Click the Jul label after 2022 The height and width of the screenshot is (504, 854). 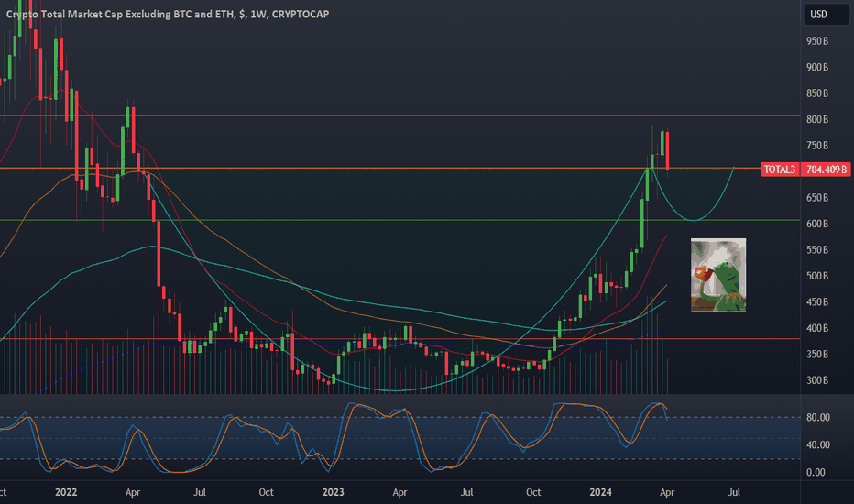[200, 492]
